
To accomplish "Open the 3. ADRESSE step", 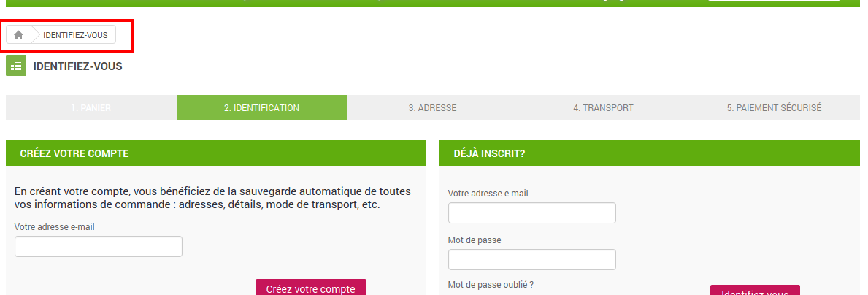I will (x=432, y=108).
